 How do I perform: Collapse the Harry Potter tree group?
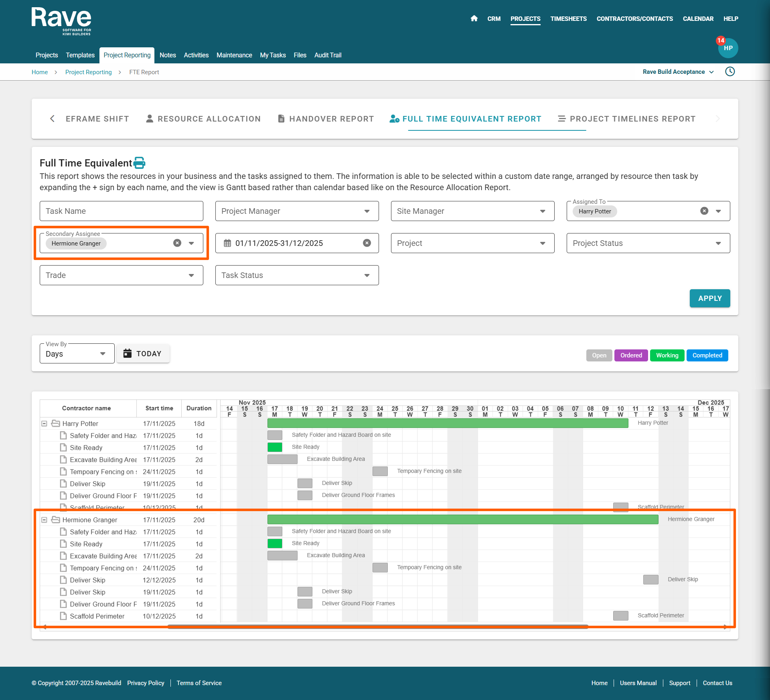[45, 424]
